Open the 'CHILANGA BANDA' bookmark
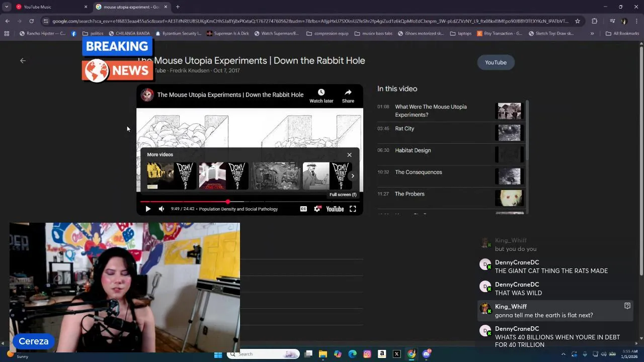 tap(129, 34)
